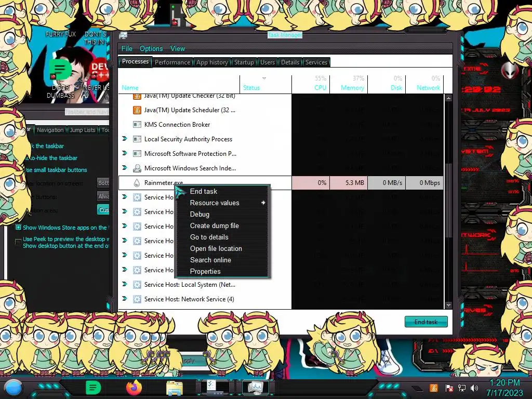
Task: Sort by the Network column header
Action: click(x=424, y=84)
